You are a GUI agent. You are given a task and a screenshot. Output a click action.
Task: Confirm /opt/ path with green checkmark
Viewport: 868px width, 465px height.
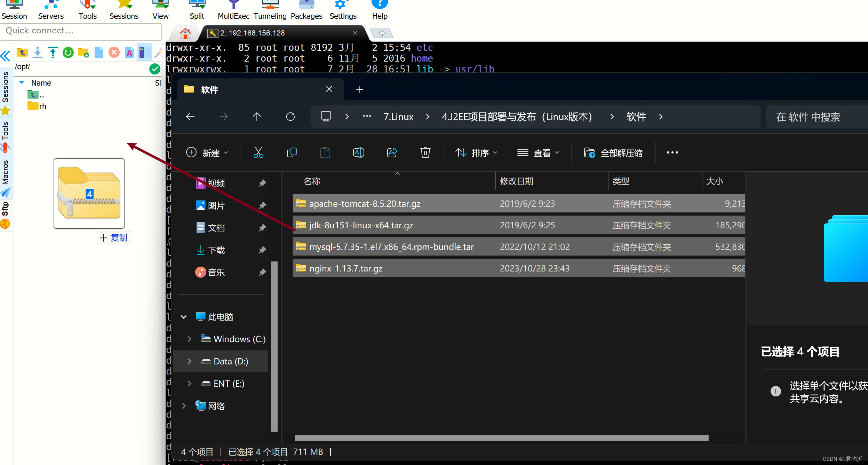(155, 69)
